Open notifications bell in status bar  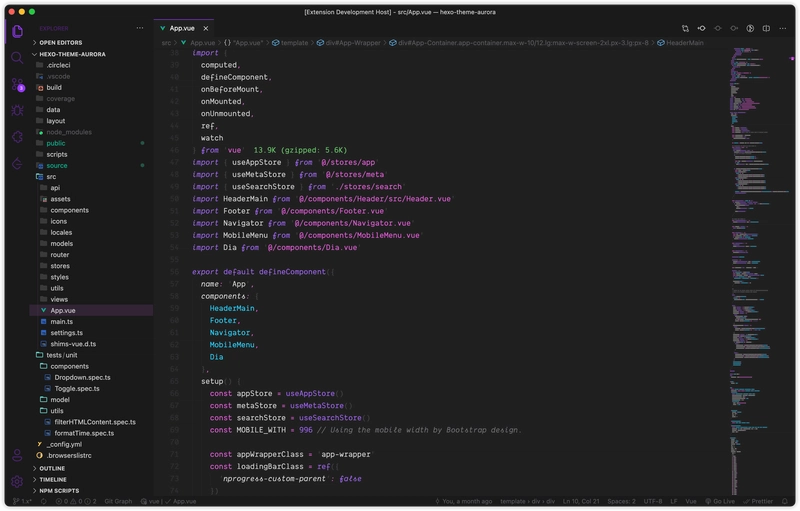pos(785,502)
